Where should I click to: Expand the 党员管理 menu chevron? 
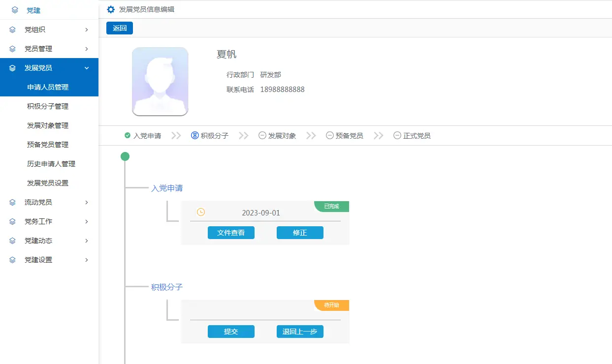tap(87, 49)
